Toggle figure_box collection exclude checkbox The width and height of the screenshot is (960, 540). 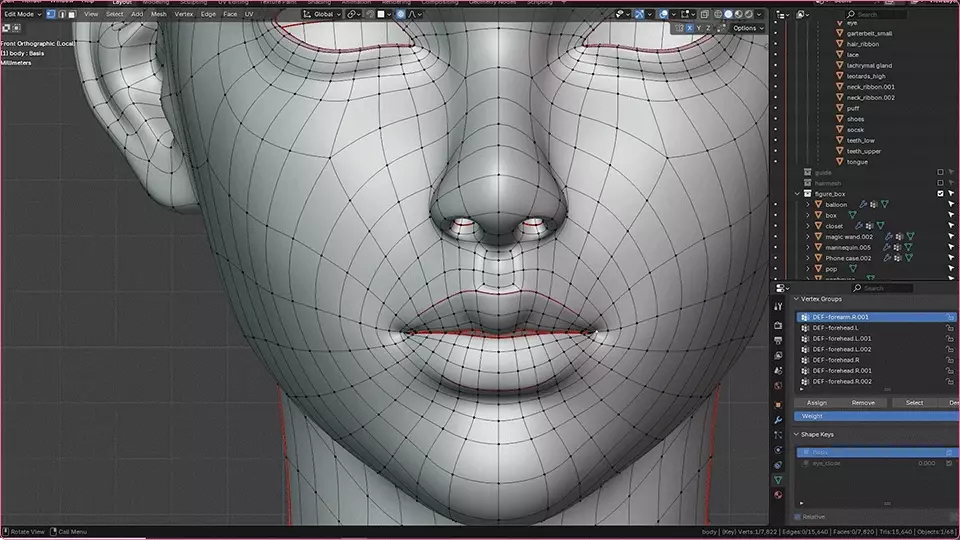(940, 193)
